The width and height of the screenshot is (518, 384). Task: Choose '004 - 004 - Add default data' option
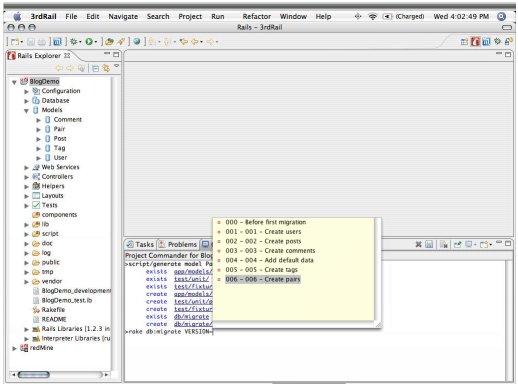(x=269, y=260)
